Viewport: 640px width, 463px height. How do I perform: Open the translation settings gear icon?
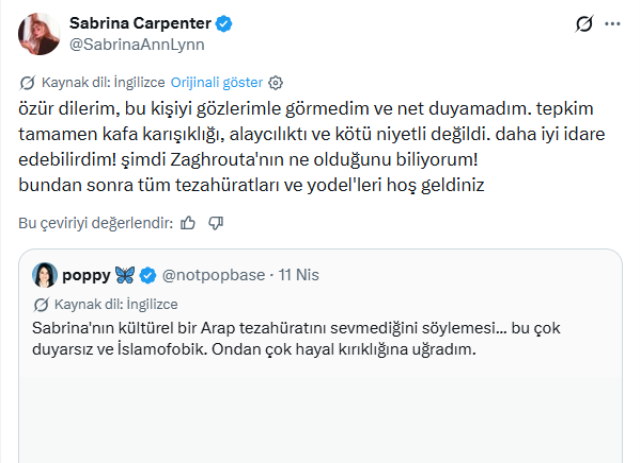(x=277, y=82)
